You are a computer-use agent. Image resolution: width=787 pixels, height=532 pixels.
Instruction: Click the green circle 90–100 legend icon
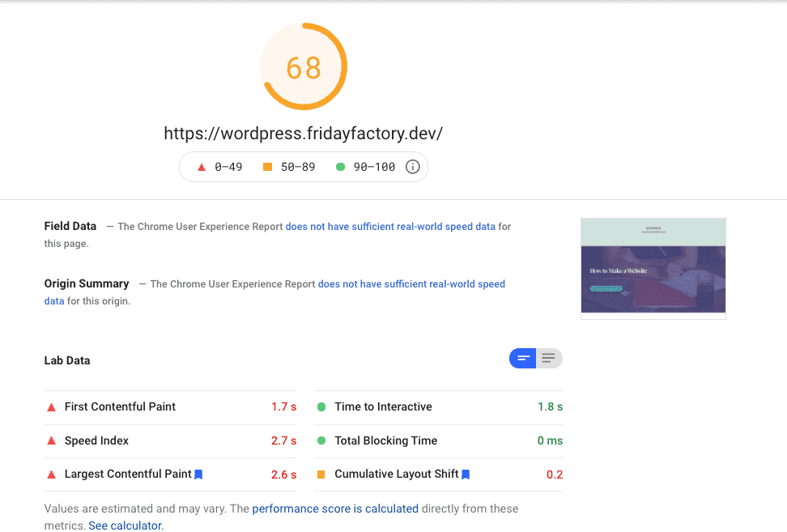pos(340,167)
